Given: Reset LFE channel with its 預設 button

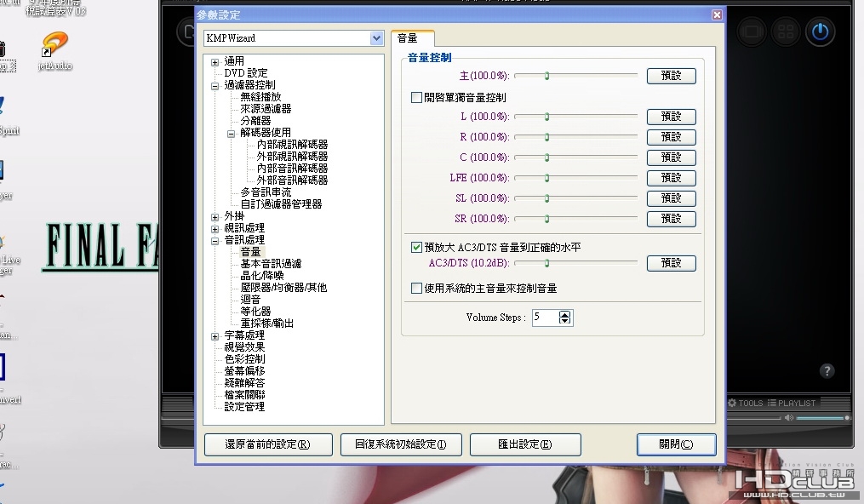Looking at the screenshot, I should pyautogui.click(x=671, y=178).
